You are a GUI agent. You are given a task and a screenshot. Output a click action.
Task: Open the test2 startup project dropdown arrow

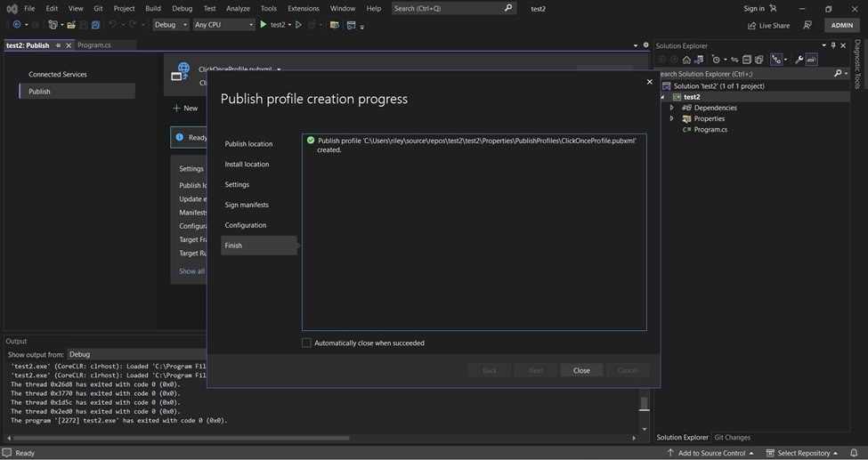click(x=289, y=25)
